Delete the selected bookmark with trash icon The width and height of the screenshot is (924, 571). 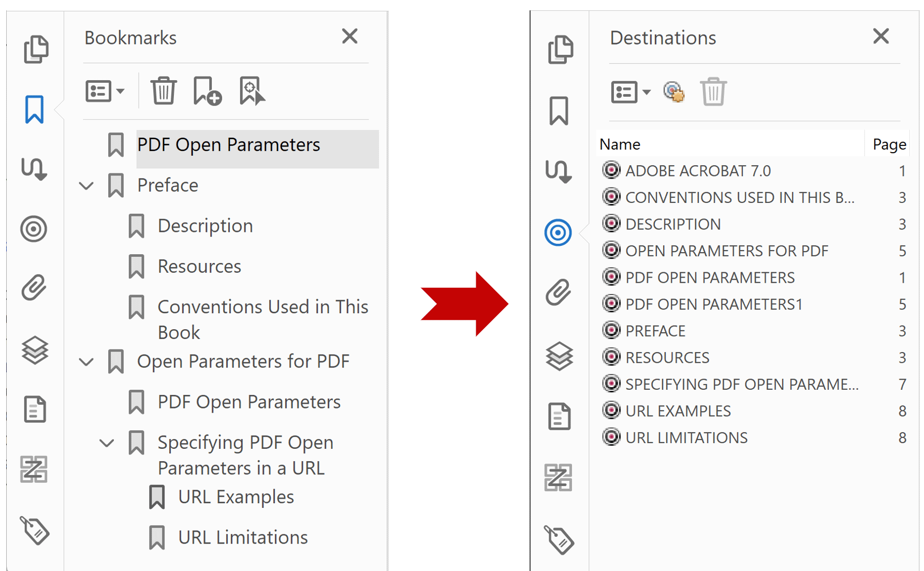pos(164,91)
